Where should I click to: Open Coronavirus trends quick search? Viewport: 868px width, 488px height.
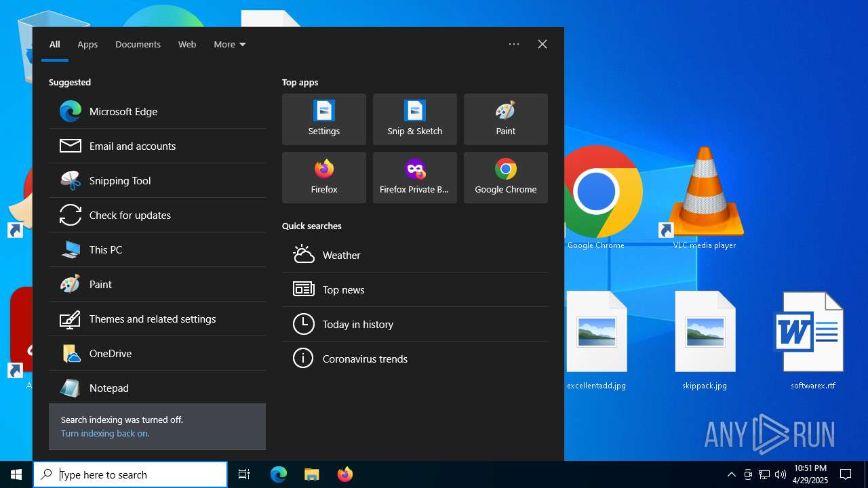[415, 359]
